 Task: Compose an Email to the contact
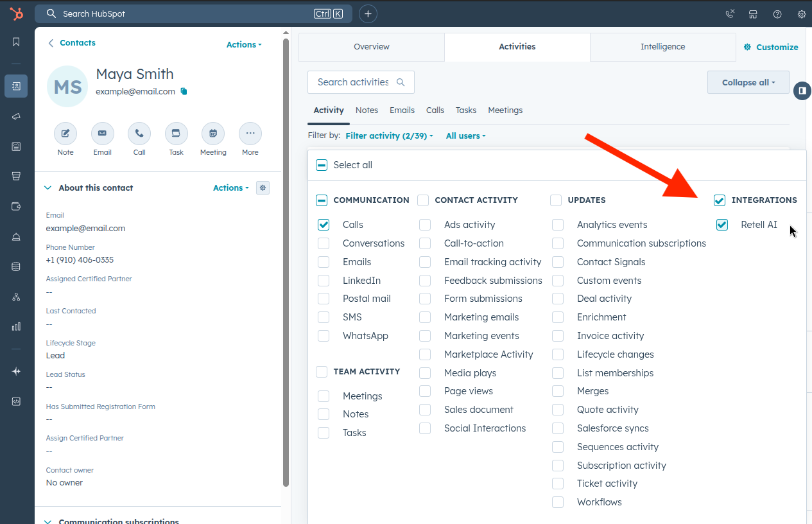click(102, 134)
